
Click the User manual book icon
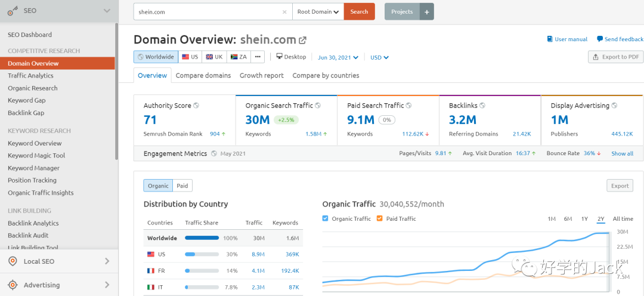coord(550,39)
